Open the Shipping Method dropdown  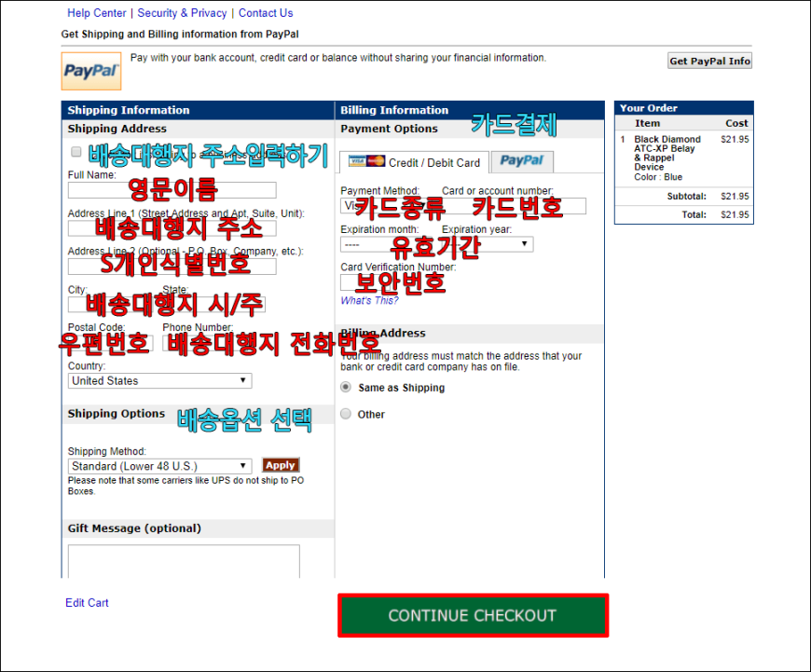pos(159,466)
